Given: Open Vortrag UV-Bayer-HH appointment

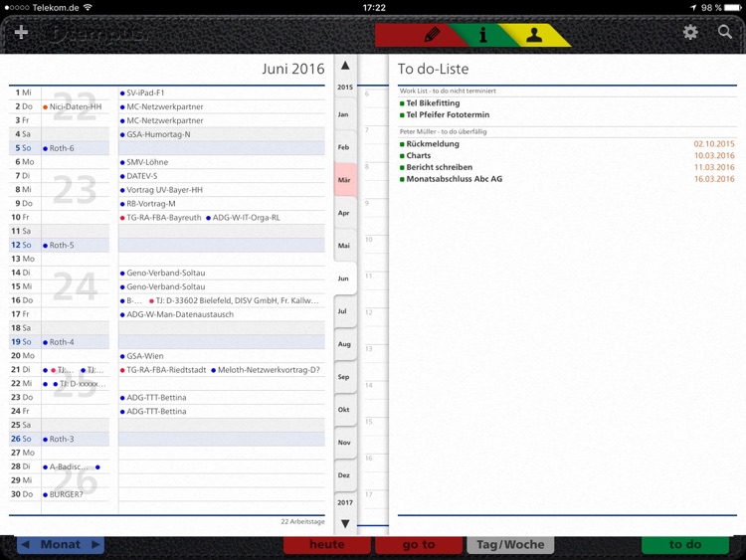Looking at the screenshot, I should [x=161, y=190].
